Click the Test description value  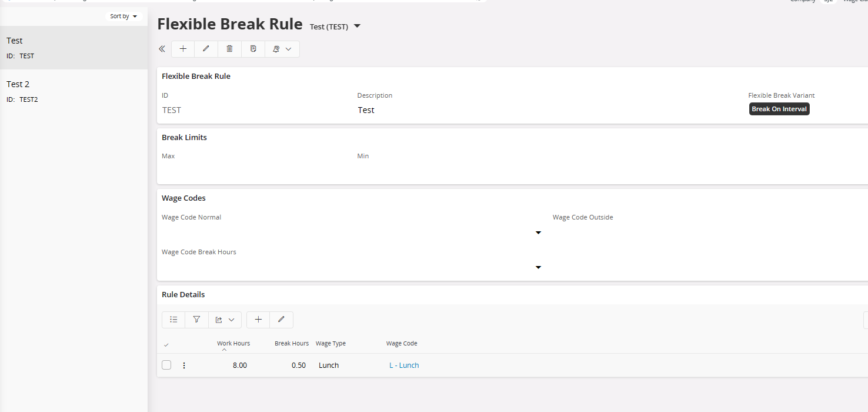tap(366, 110)
